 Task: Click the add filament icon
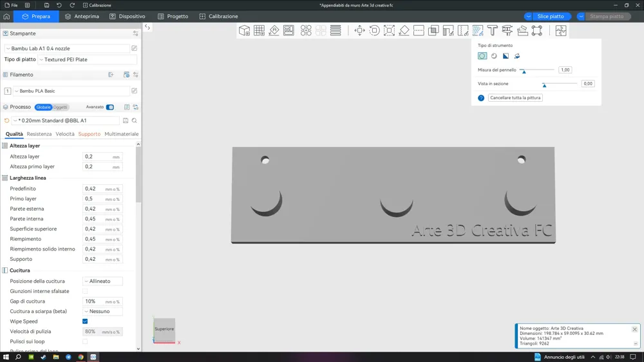[x=111, y=75]
